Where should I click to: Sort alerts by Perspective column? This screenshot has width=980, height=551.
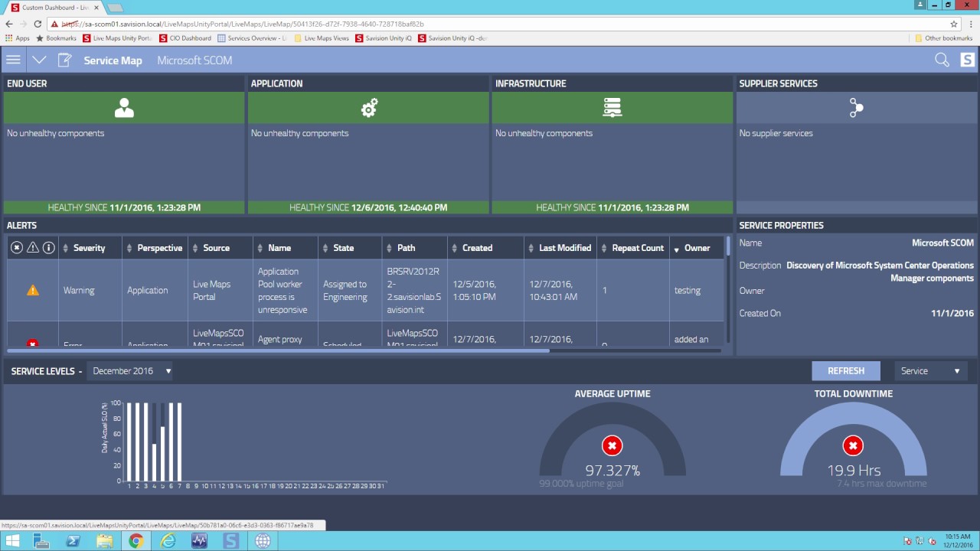155,248
